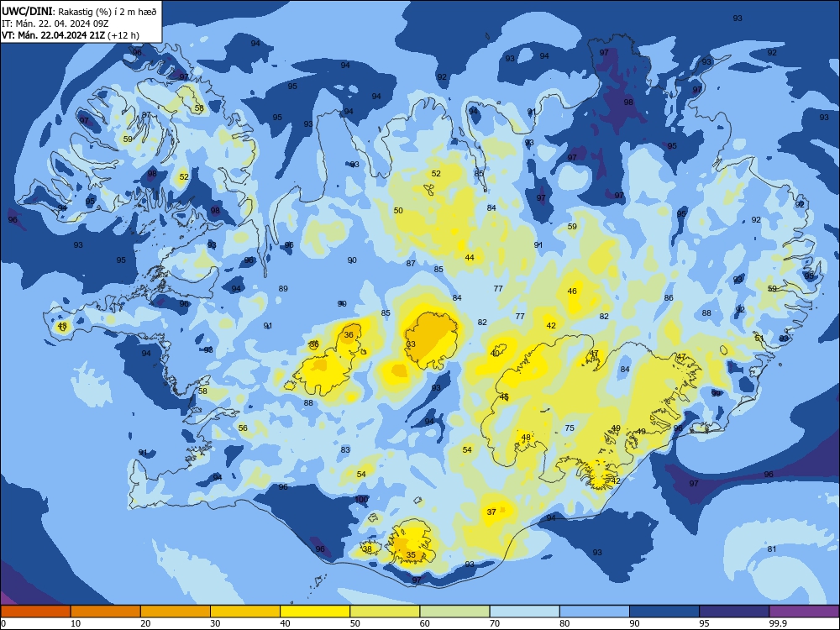Select the navy 95–99.9 legend swatch
The image size is (840, 630).
734,612
